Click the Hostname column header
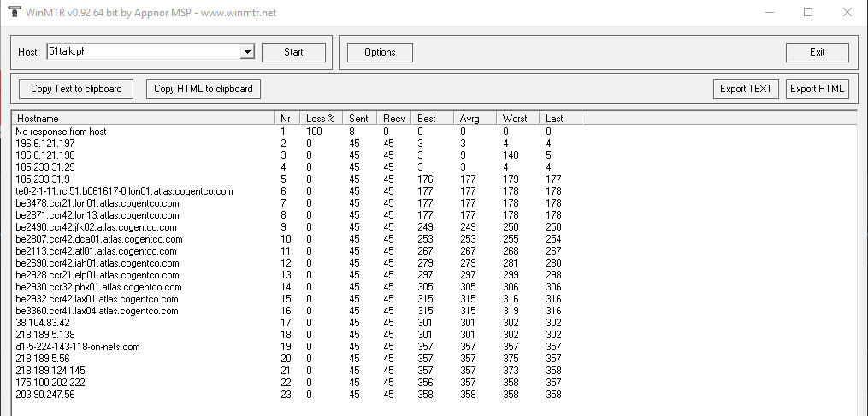 (144, 119)
